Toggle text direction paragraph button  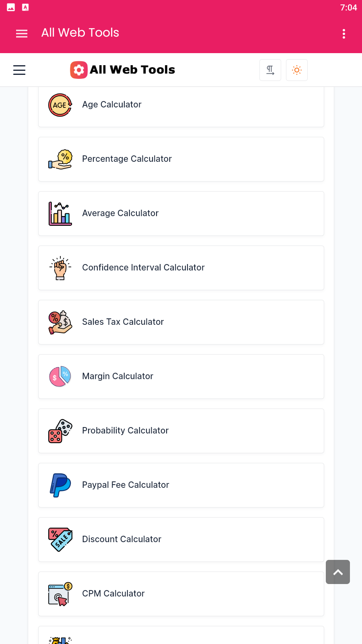(x=270, y=70)
